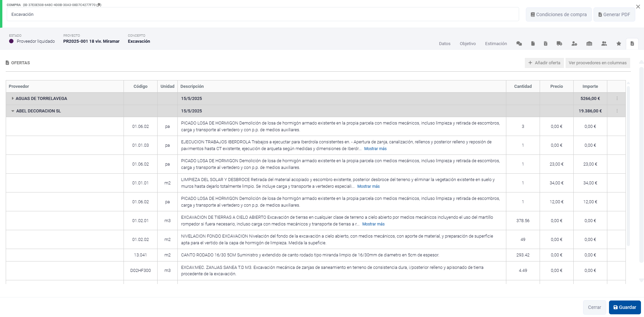Click the Excavación purchase name field
The height and width of the screenshot is (317, 644).
(263, 14)
